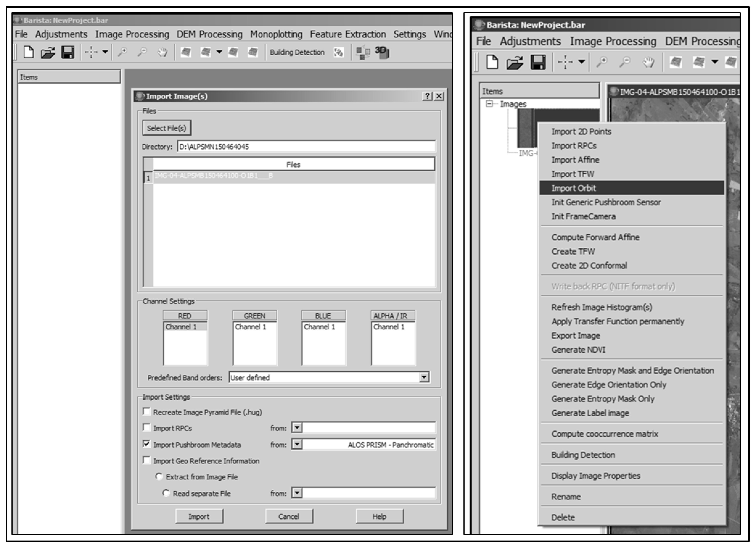756x549 pixels.
Task: Uncheck Import Pushbroom Metadata checkbox
Action: pos(146,444)
